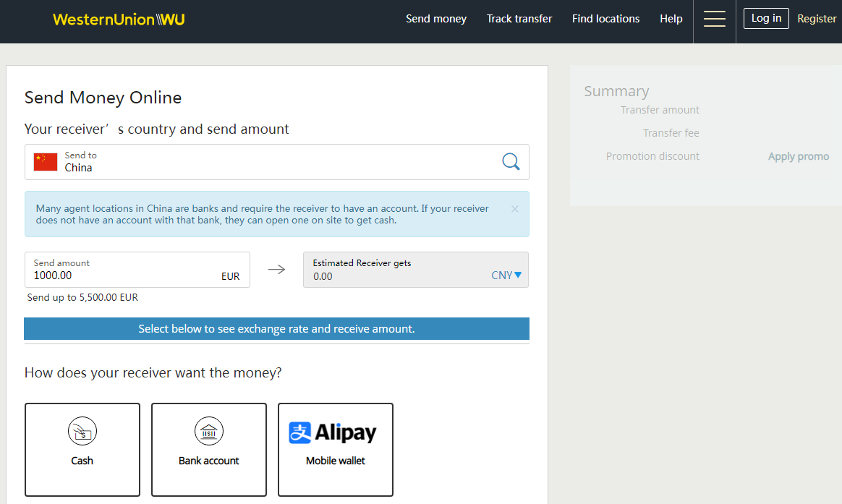
Task: Click 'Send up to 5,500.00 EUR' text
Action: click(x=82, y=297)
